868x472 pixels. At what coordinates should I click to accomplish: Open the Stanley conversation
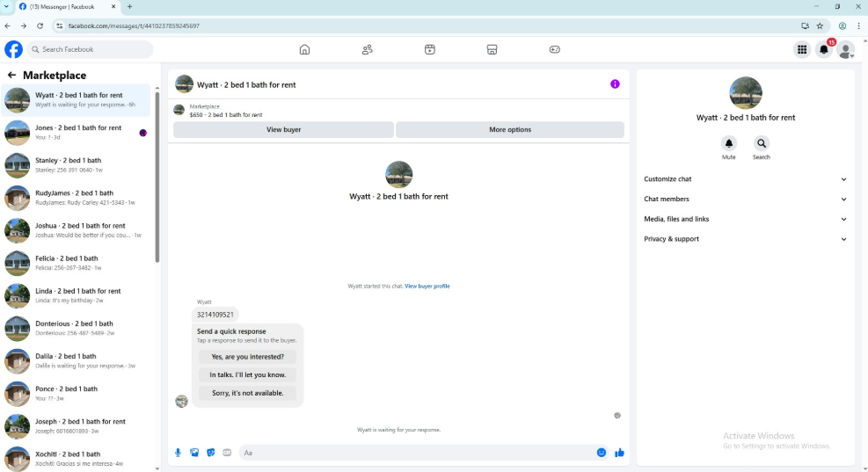(76, 165)
